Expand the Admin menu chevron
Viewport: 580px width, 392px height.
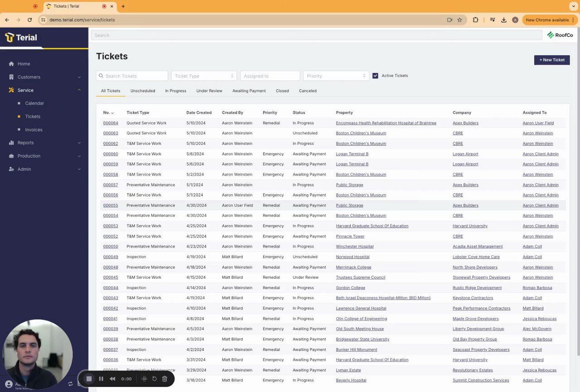click(79, 169)
